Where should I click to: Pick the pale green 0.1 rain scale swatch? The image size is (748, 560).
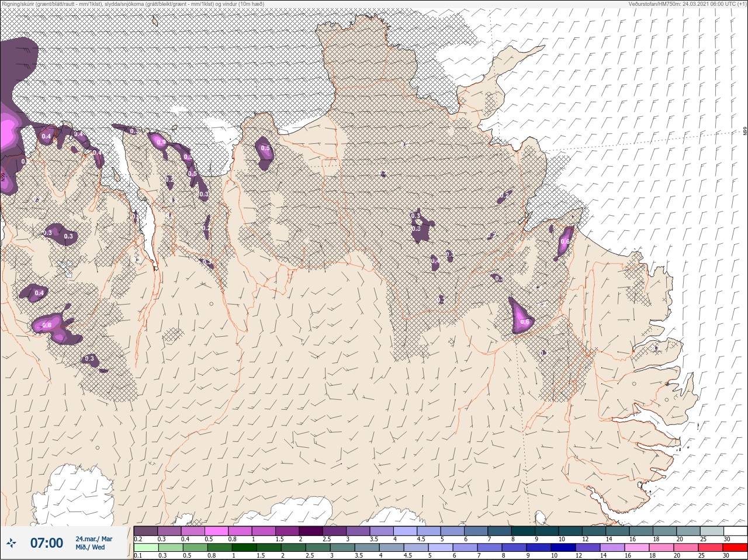pos(146,548)
